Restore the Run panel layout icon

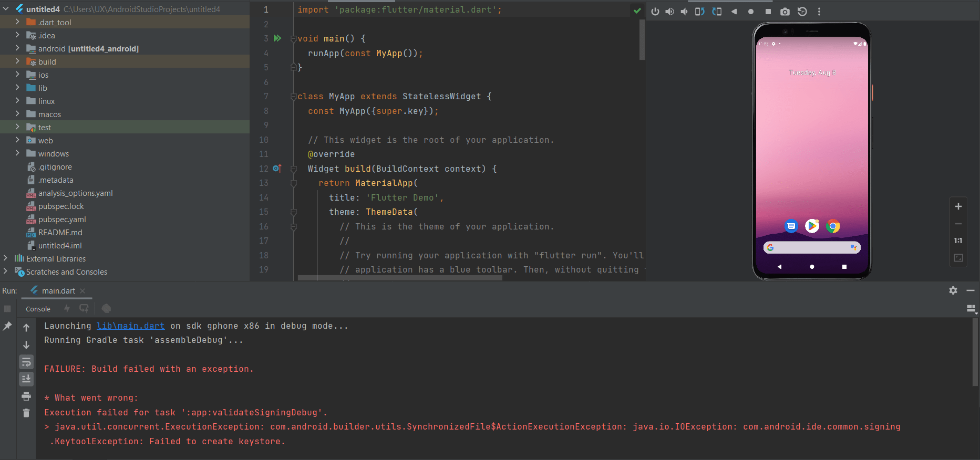point(971,309)
